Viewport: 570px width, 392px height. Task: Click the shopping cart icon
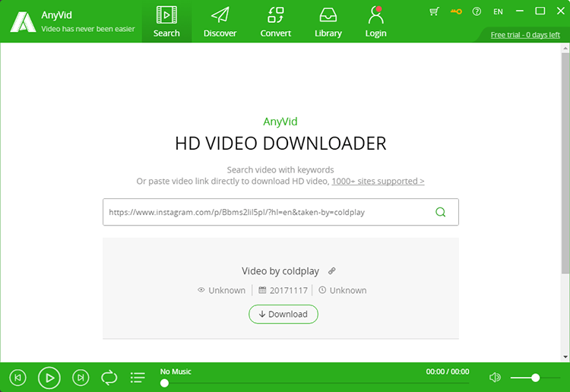[434, 11]
